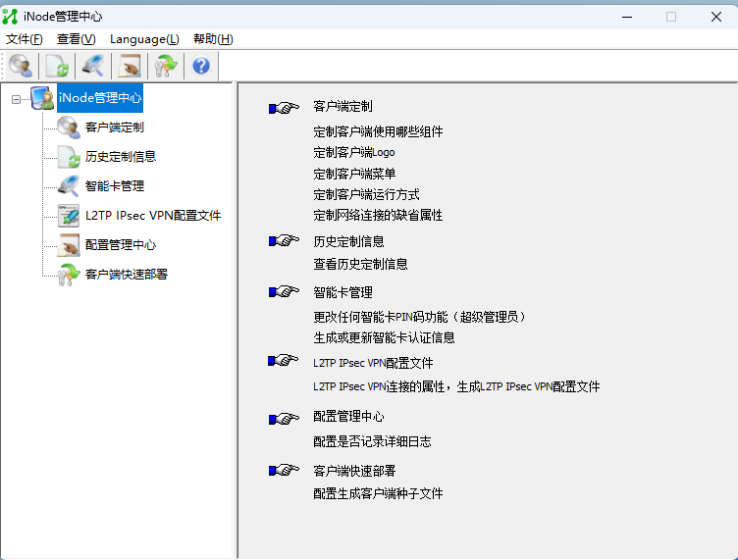Open the 文件(F) menu
738x560 pixels.
click(24, 39)
